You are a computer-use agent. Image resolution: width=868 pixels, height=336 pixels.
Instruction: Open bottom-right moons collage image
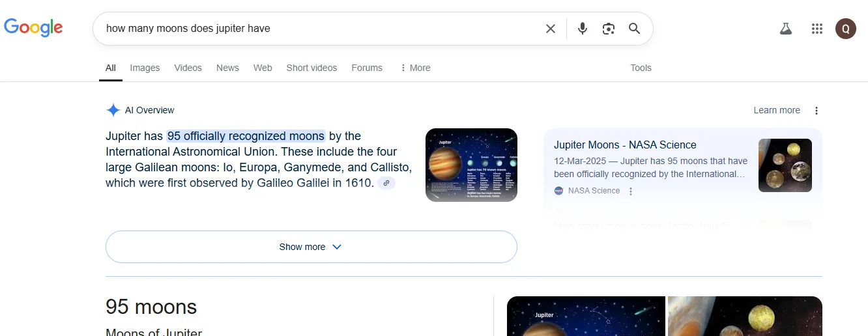pyautogui.click(x=745, y=316)
